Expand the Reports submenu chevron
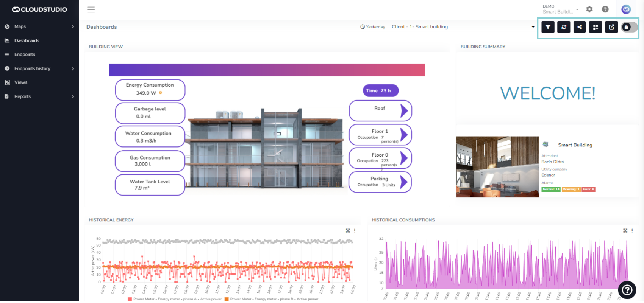Screen dimensions: 644x303 (73, 96)
